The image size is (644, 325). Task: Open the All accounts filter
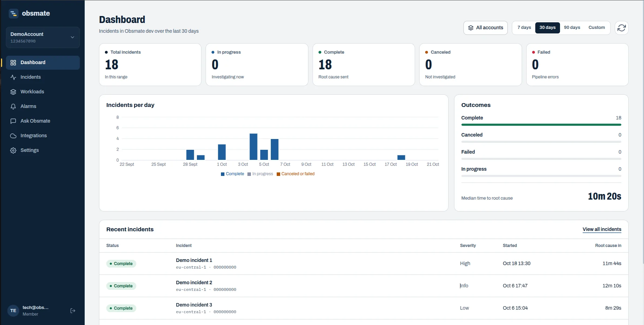pyautogui.click(x=485, y=28)
